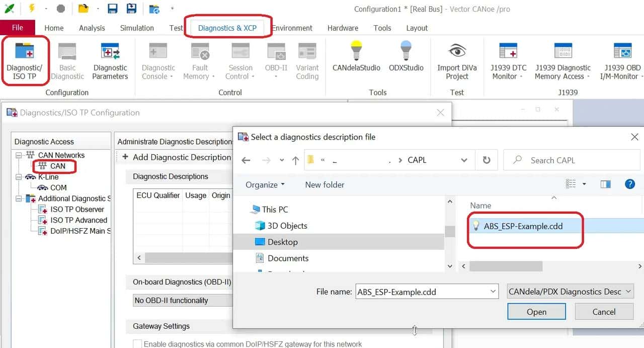
Task: Select ISO TP Advanced
Action: pos(78,220)
